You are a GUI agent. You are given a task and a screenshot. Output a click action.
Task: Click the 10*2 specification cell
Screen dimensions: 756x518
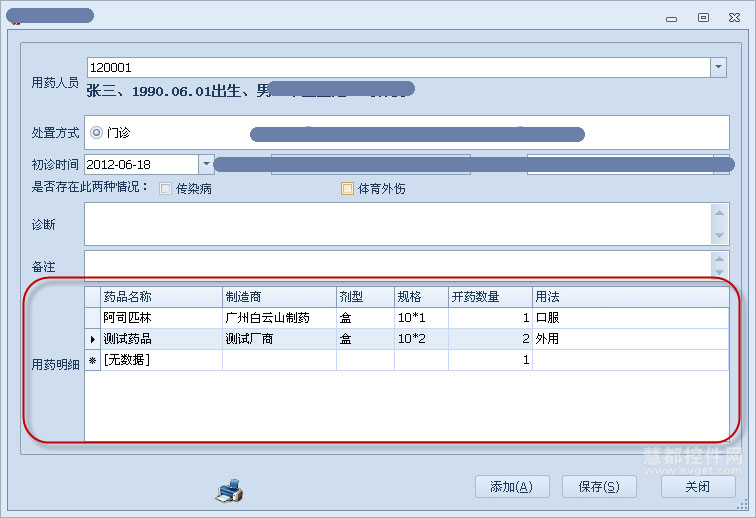click(x=421, y=339)
